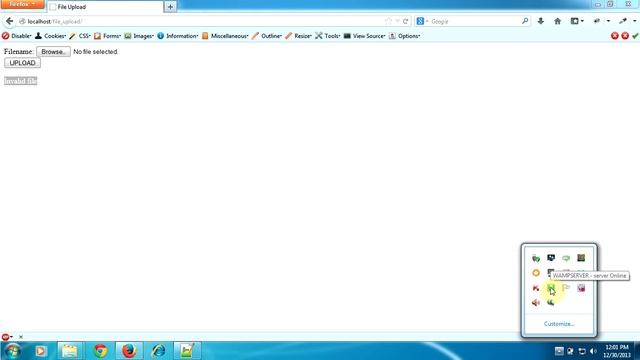Toggle the hidden tray icons arrow
This screenshot has height=360, width=640.
pyautogui.click(x=559, y=351)
